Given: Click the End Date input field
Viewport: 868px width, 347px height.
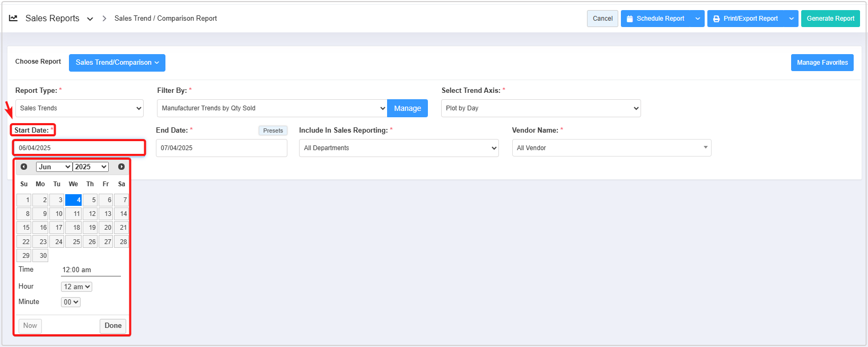Looking at the screenshot, I should click(222, 148).
